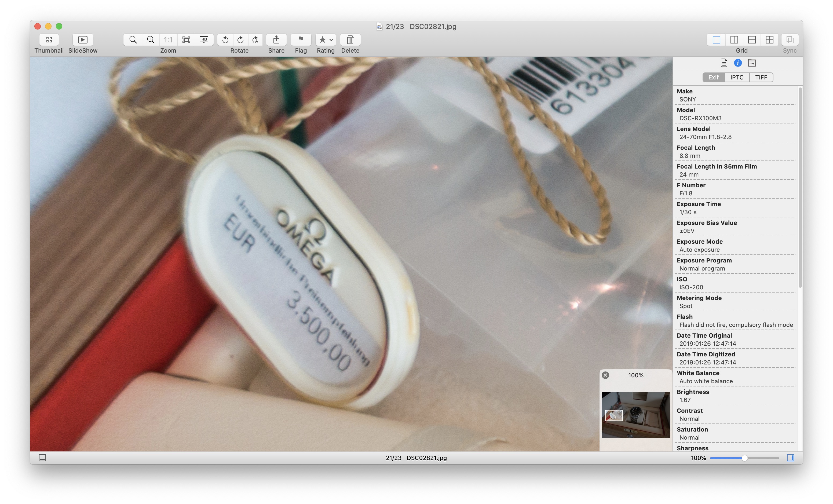Click the lens value 24-70mm F1.8-2.8
Image resolution: width=833 pixels, height=504 pixels.
click(706, 137)
